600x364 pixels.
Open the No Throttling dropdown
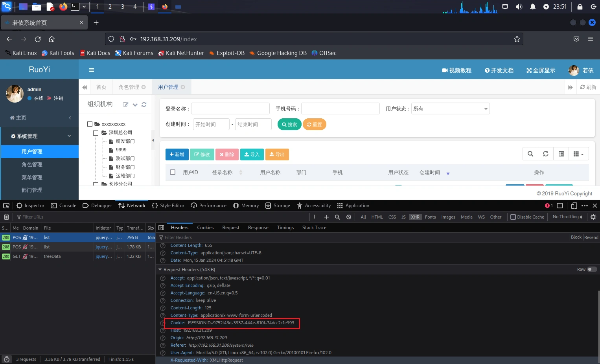(567, 217)
